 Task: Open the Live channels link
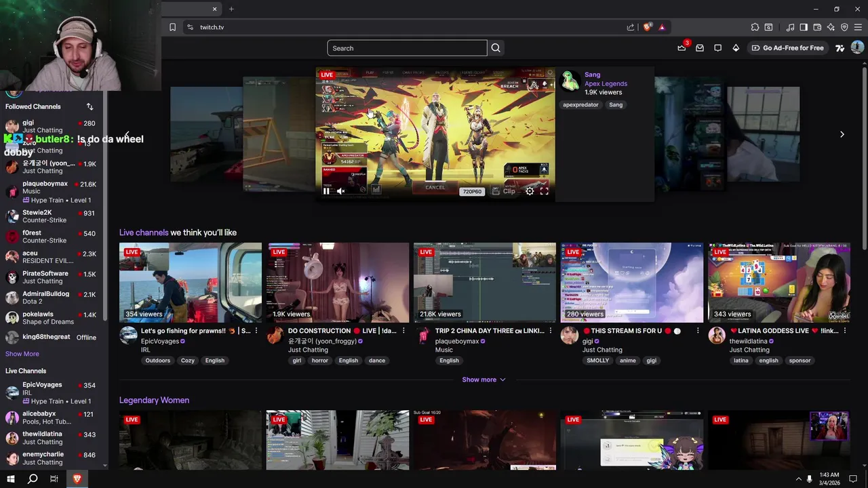144,232
